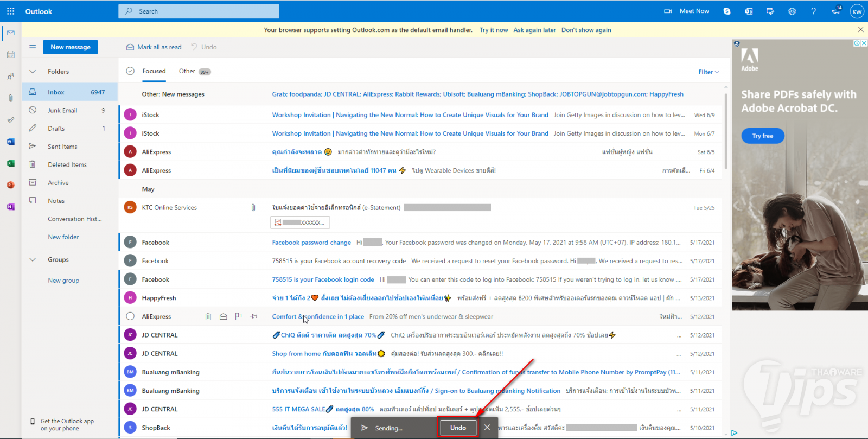This screenshot has width=868, height=439.
Task: Launch PowerPoint from the app rail
Action: [x=11, y=185]
